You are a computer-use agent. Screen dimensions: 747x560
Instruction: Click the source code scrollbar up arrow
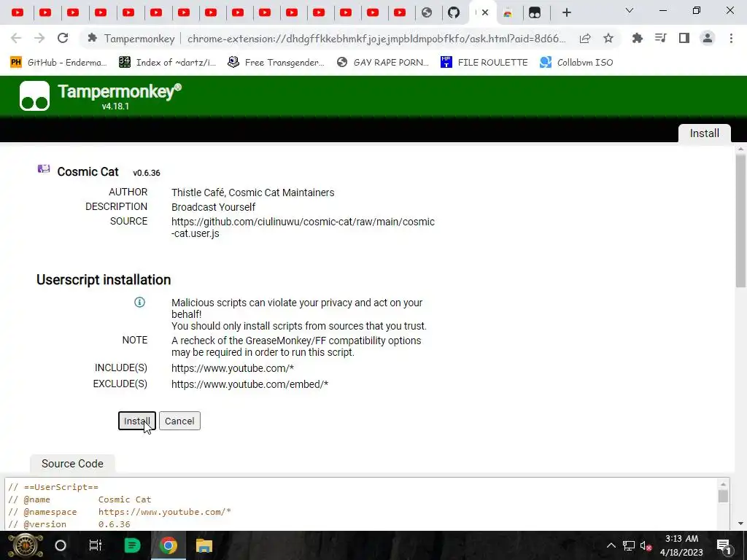pyautogui.click(x=723, y=484)
